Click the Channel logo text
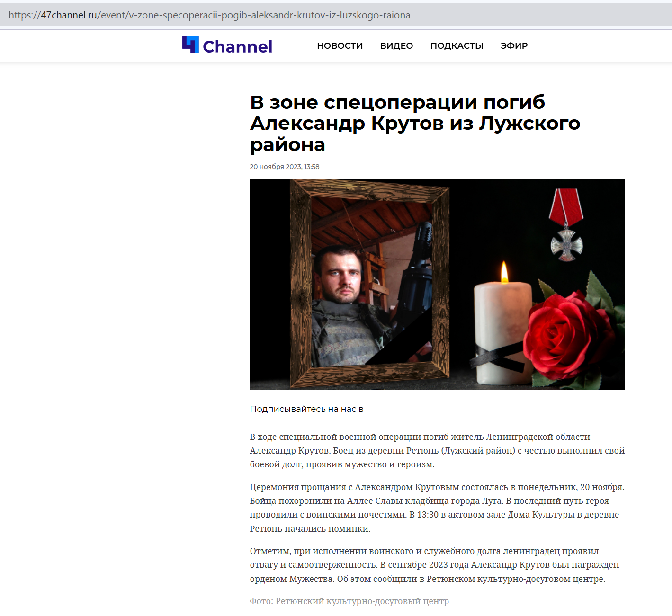This screenshot has width=672, height=616. point(237,46)
